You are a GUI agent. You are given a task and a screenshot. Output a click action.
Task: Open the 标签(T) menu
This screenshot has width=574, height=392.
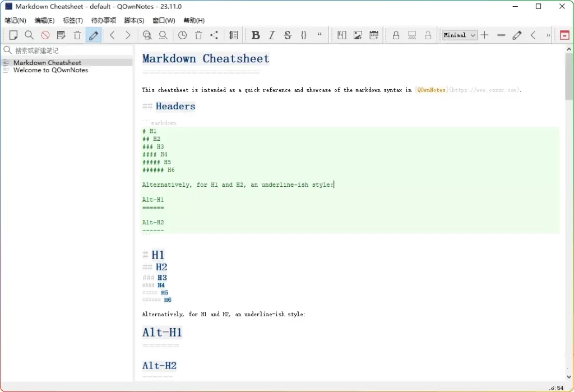click(x=73, y=21)
